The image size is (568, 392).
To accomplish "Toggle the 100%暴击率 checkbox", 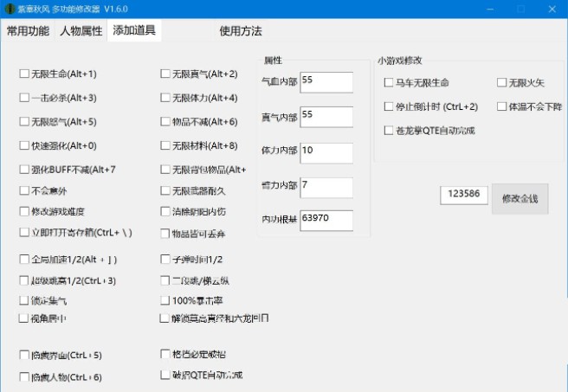I will pos(165,300).
